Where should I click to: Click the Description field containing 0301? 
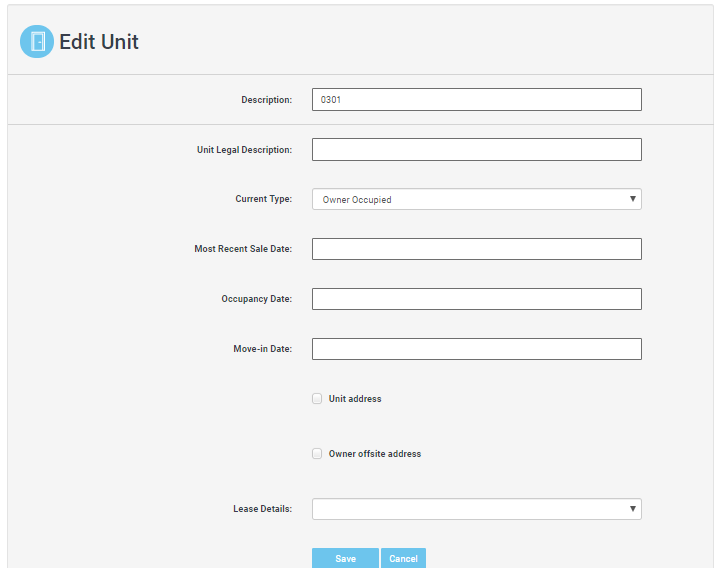coord(476,100)
